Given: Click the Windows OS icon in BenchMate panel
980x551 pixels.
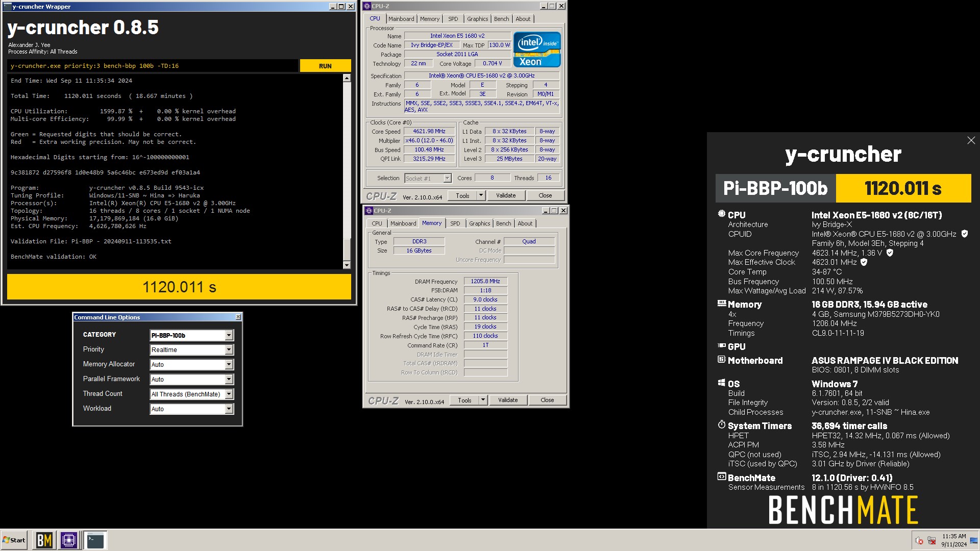Looking at the screenshot, I should tap(721, 383).
